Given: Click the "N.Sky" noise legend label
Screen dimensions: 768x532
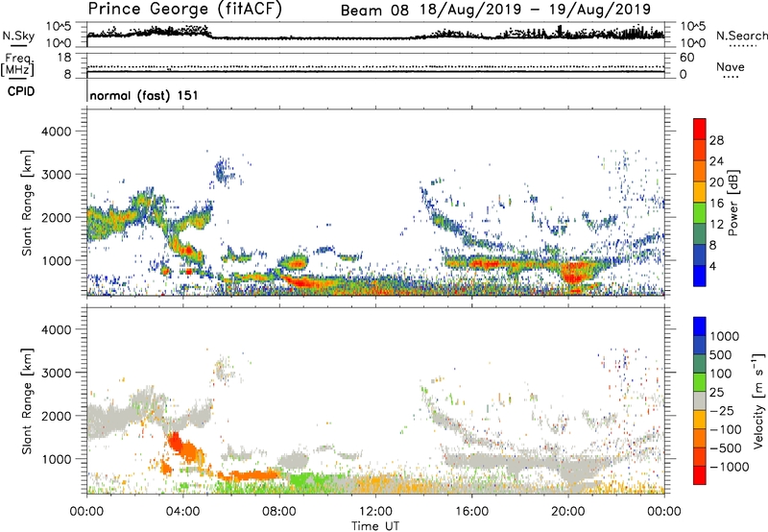Looking at the screenshot, I should (x=18, y=36).
